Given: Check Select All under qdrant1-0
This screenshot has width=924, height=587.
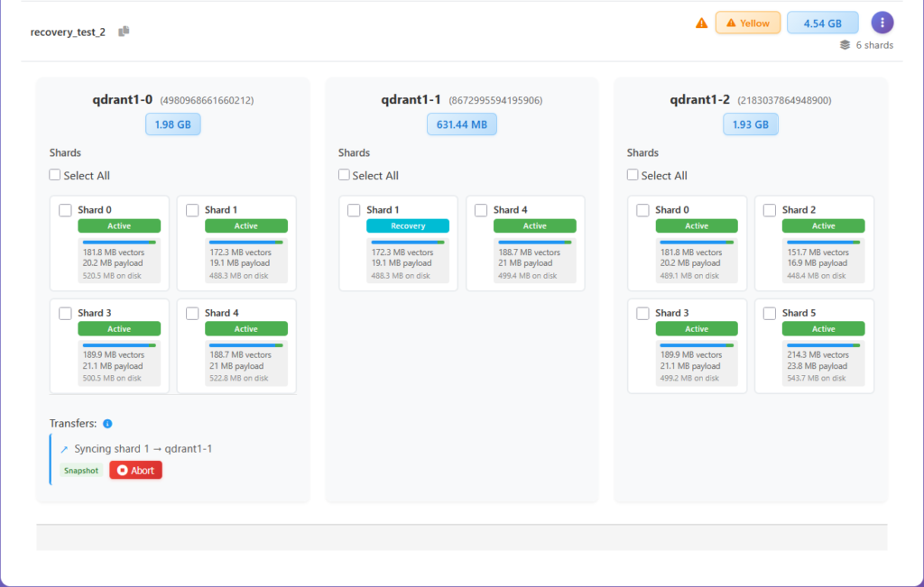Looking at the screenshot, I should pyautogui.click(x=55, y=176).
